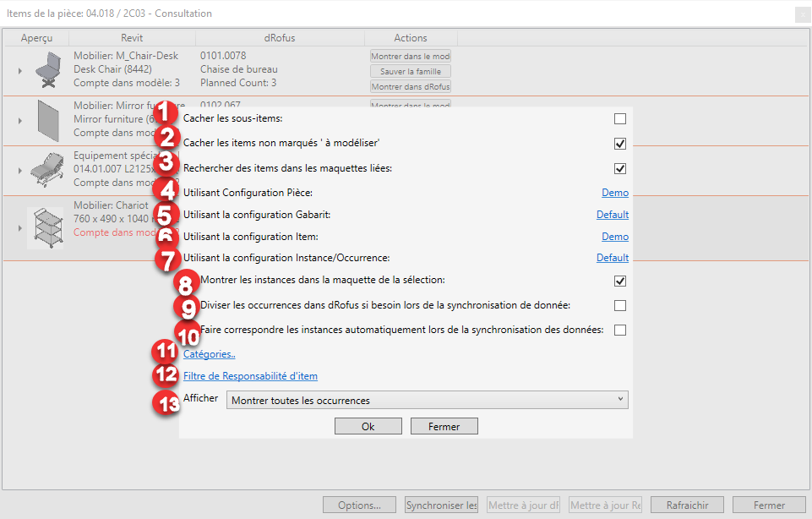Expand the Desk Chair item row
Screen dimensions: 812x519
click(19, 71)
